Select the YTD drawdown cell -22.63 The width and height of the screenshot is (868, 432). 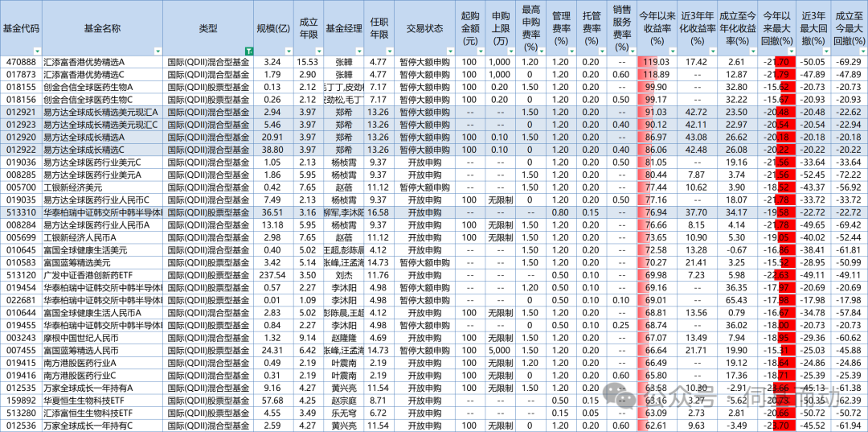776,276
